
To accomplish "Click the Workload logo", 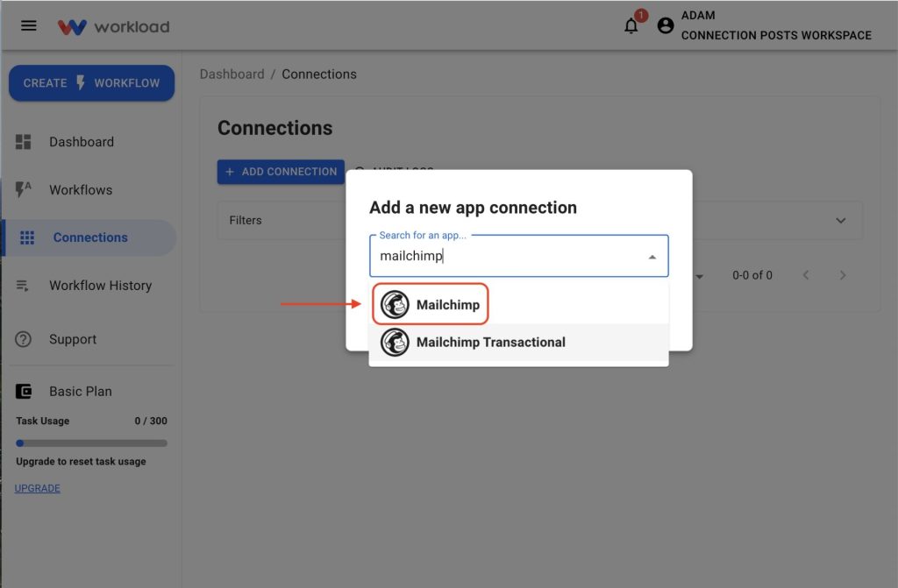I will click(x=113, y=26).
